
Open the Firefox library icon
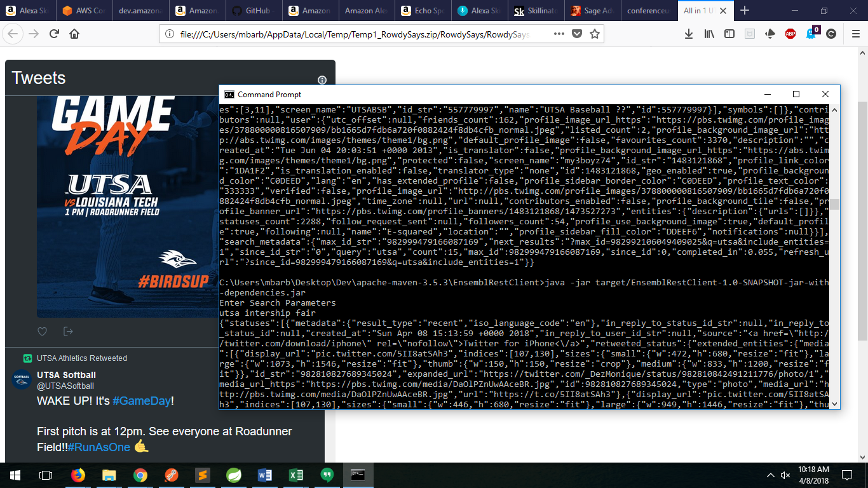pos(709,34)
